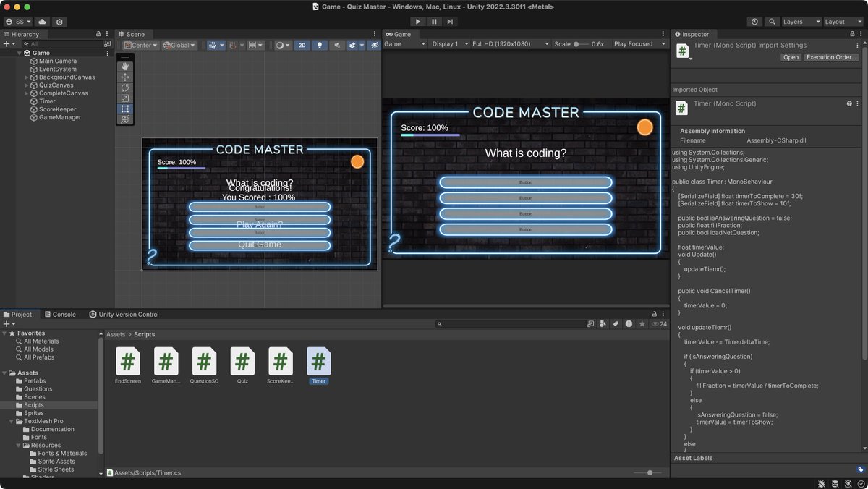
Task: Toggle Scene effects (skybox, fog) button
Action: click(x=352, y=45)
